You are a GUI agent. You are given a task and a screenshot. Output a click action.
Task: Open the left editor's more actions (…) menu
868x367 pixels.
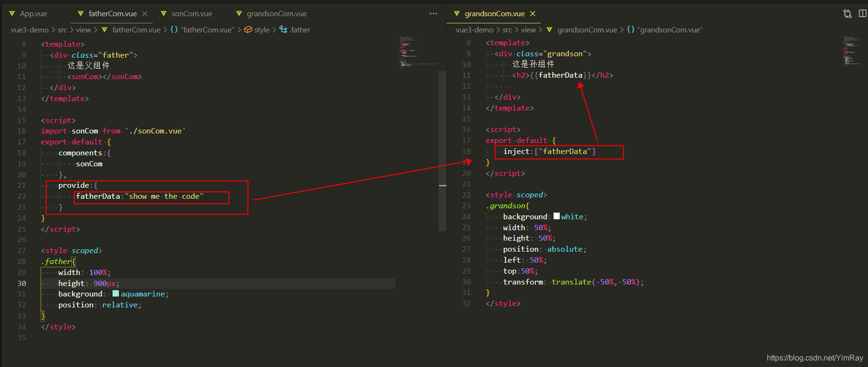(433, 14)
